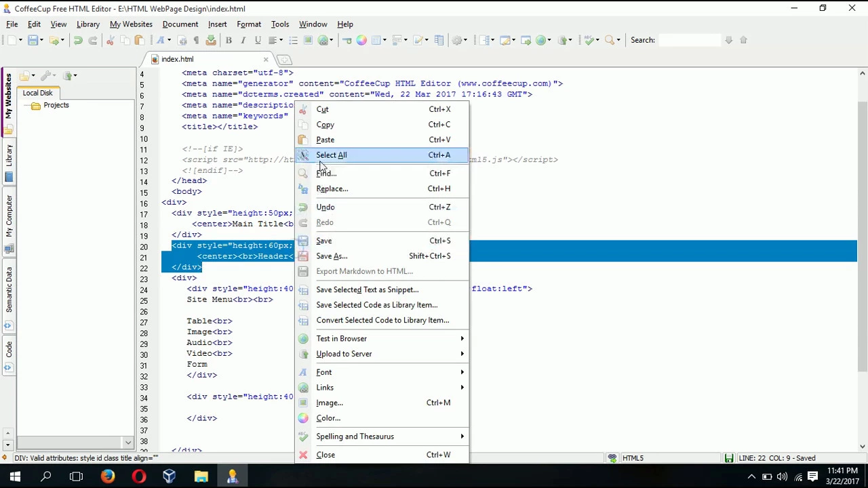This screenshot has width=868, height=488.
Task: Click the search previous up arrow
Action: (743, 40)
